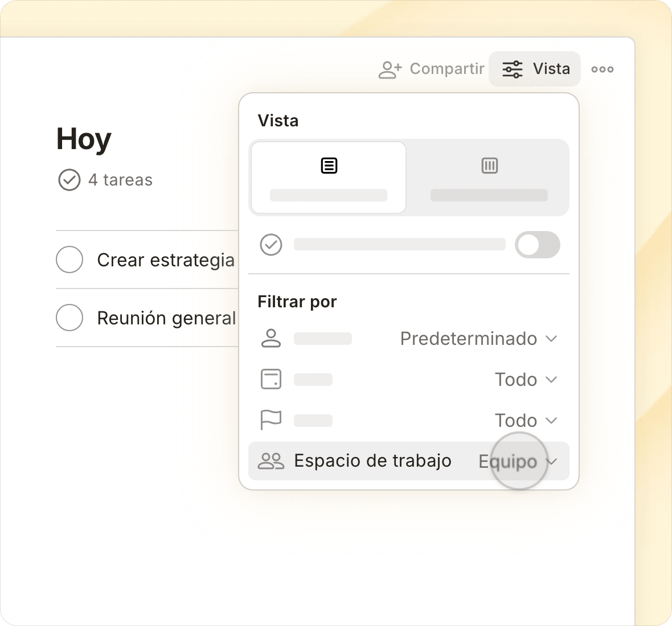Click the flag priority icon
The image size is (672, 626).
point(271,419)
